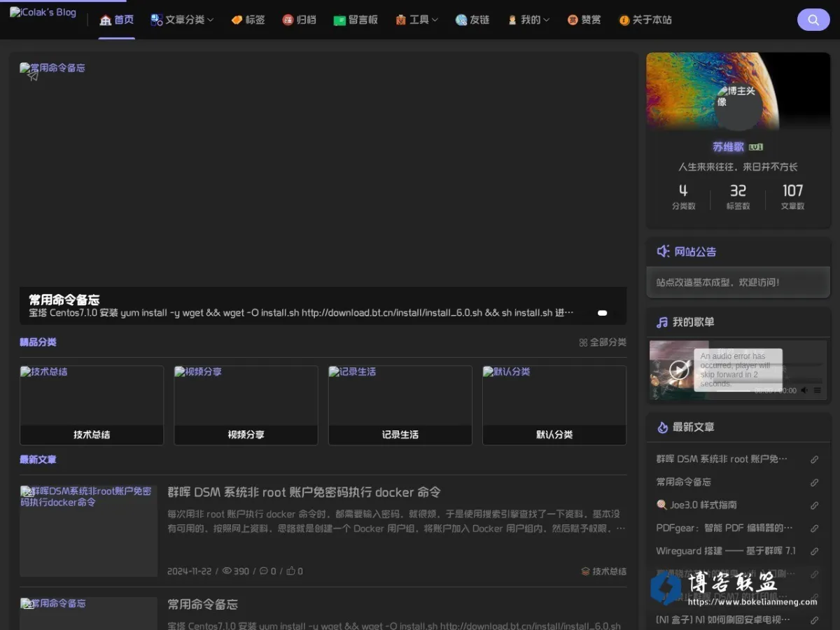
Task: Open sidebar article 群晖 DSM 系统非 root 账户免…
Action: coord(722,459)
